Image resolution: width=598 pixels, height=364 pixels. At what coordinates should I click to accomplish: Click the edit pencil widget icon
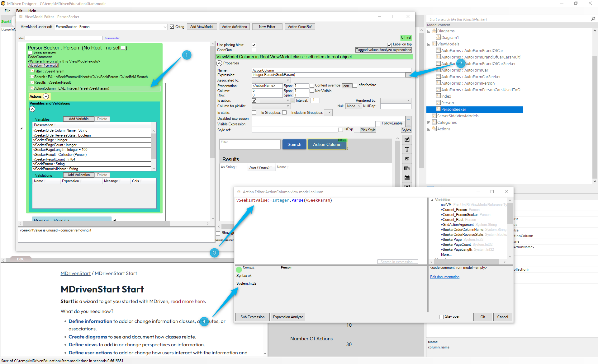(407, 140)
